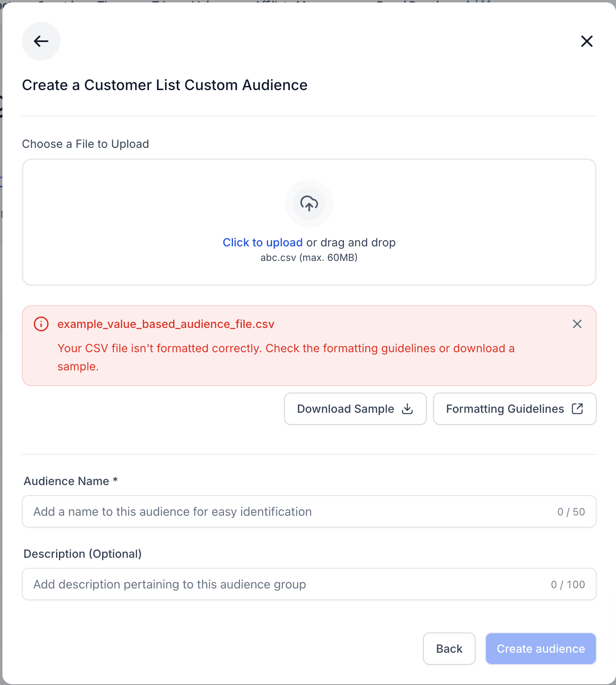Select the example_value_based_audience_file.csv filename
The image size is (616, 685).
pyautogui.click(x=166, y=324)
